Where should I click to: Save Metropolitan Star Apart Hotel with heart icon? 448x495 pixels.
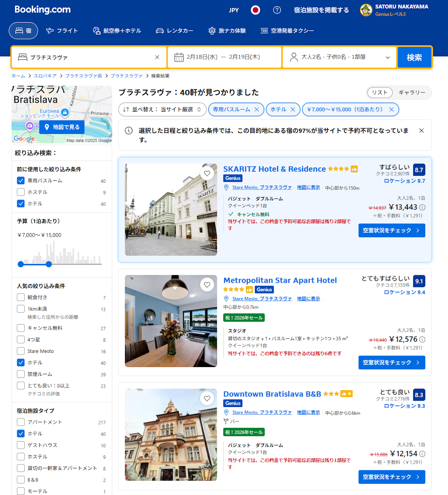pos(207,285)
